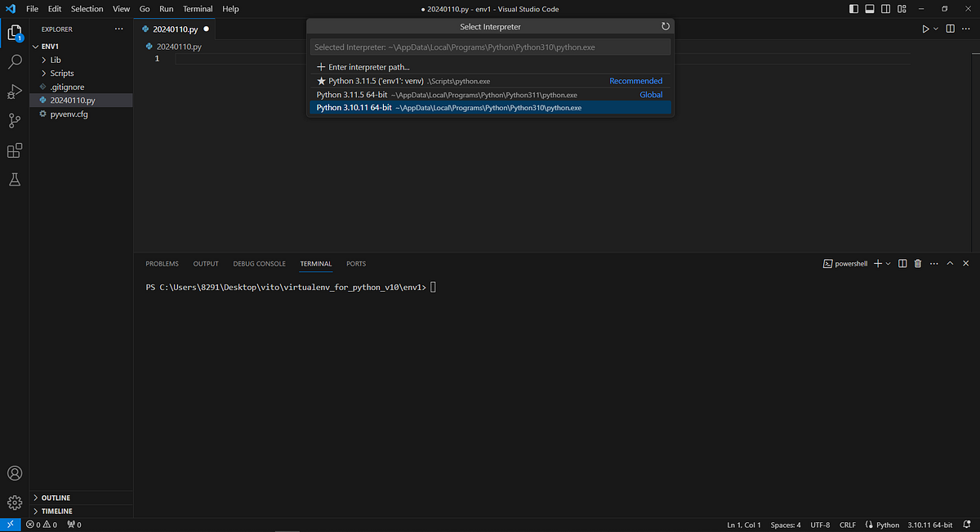Open the Help menu
Image resolution: width=980 pixels, height=532 pixels.
pyautogui.click(x=231, y=9)
